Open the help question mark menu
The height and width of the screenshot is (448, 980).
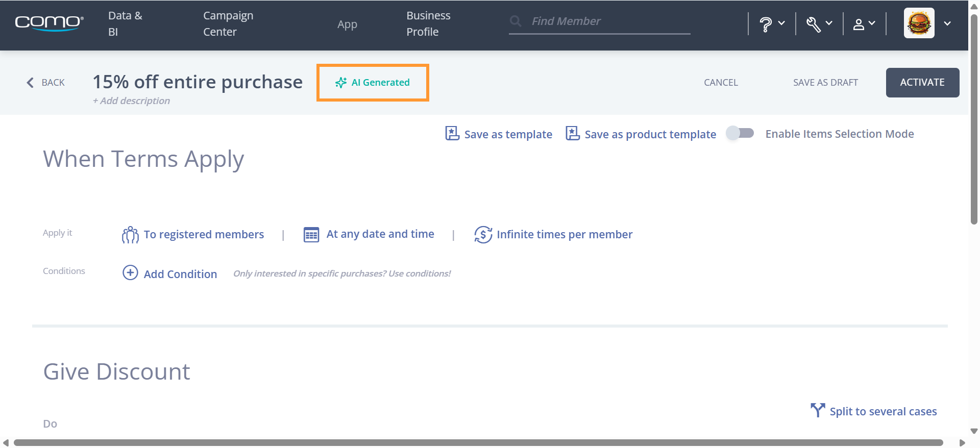(x=766, y=23)
